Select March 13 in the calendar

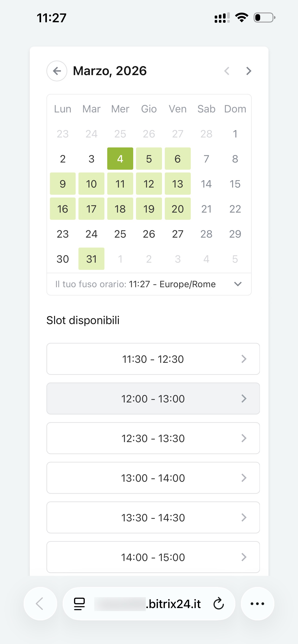tap(178, 184)
